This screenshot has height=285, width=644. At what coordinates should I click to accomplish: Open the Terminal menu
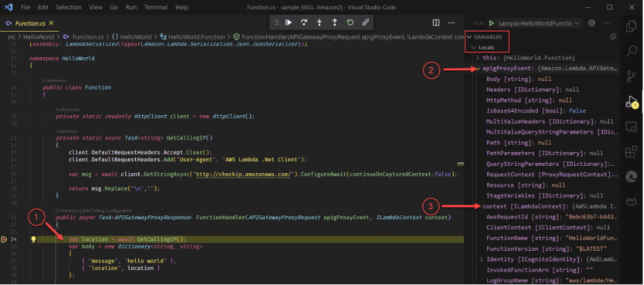(156, 7)
